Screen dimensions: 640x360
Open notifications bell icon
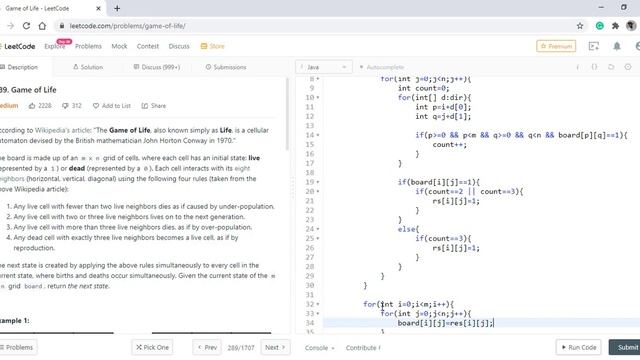pos(617,46)
